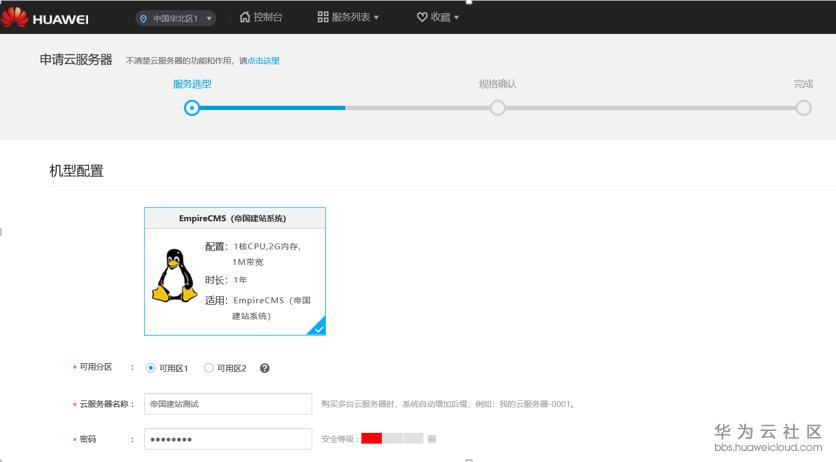The image size is (836, 462).
Task: Click the 完成 step circle marker
Action: tap(803, 108)
